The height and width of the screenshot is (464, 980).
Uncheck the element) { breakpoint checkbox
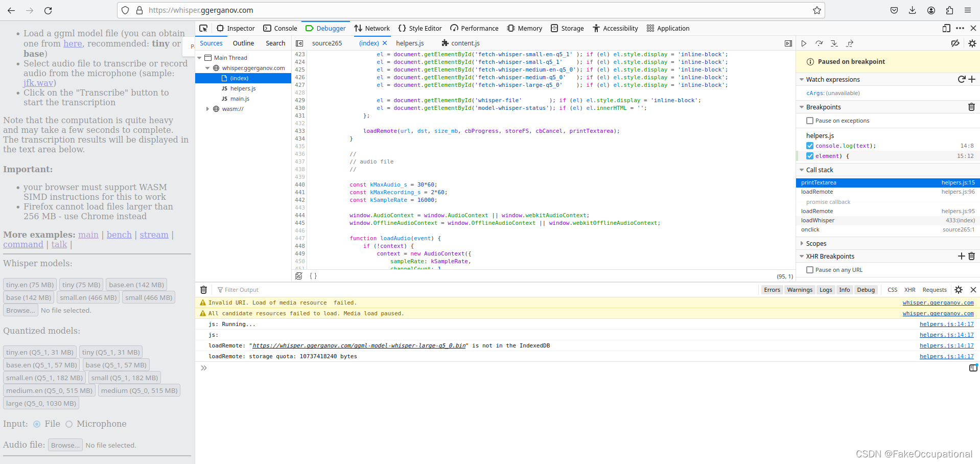click(810, 156)
